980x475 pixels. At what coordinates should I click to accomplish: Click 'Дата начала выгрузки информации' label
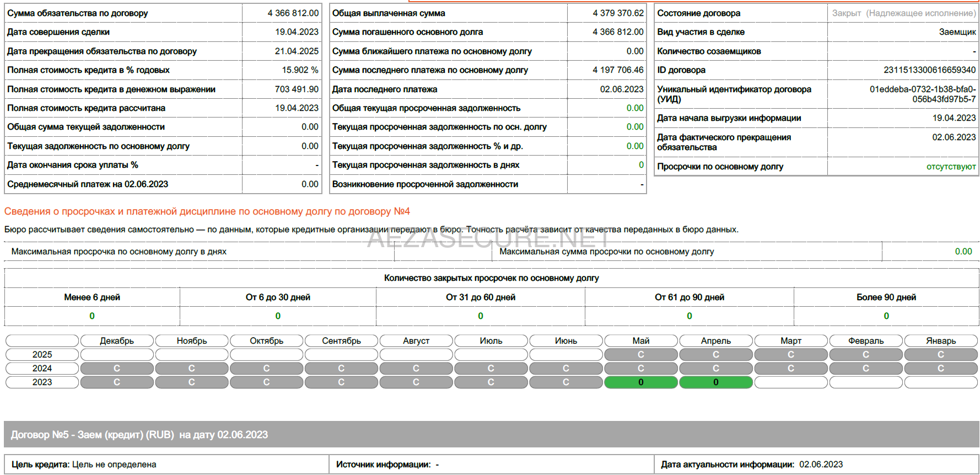pos(729,118)
